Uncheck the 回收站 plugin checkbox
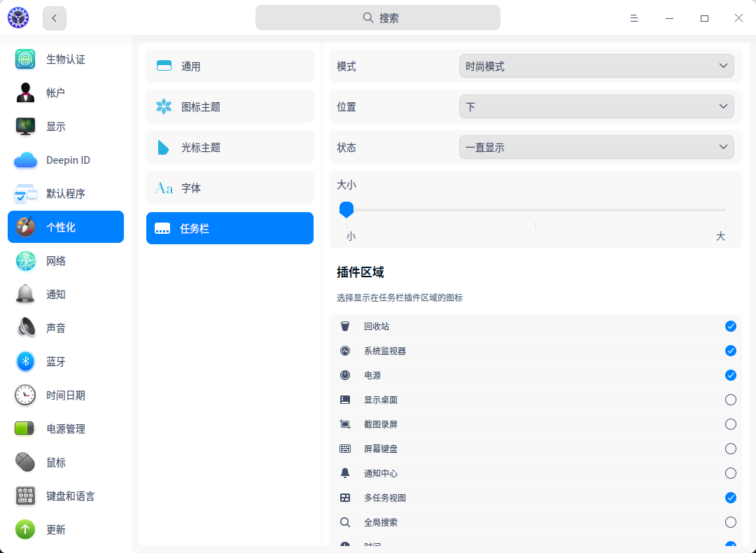The height and width of the screenshot is (553, 756). coord(730,326)
